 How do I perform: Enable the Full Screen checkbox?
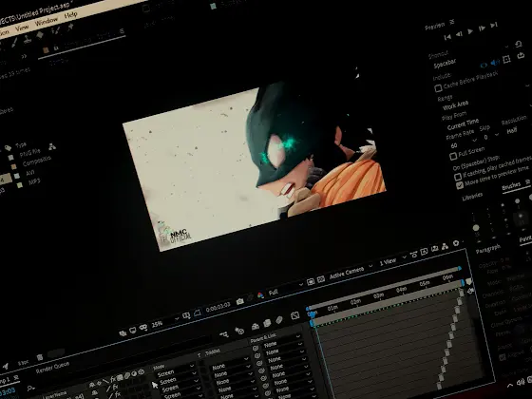click(453, 157)
